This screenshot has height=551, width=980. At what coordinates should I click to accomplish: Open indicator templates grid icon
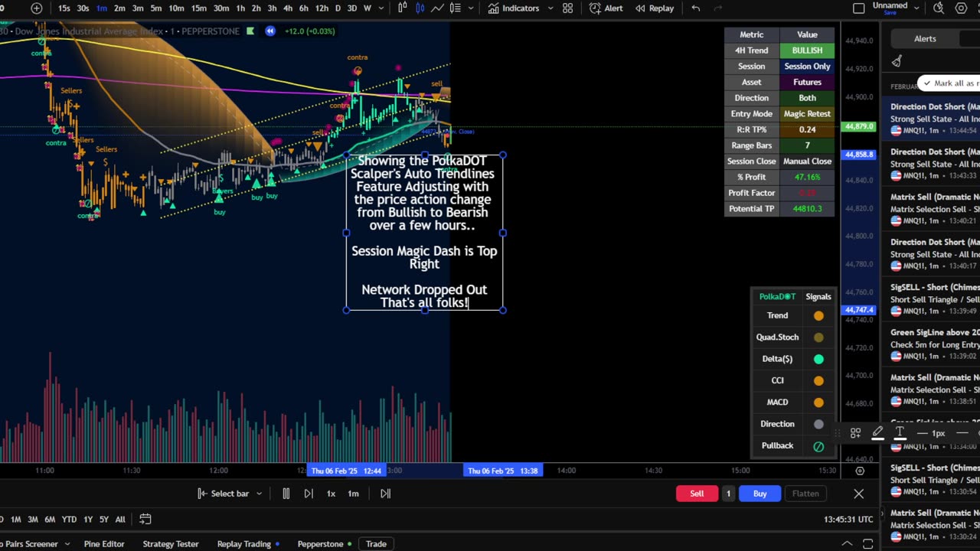click(x=568, y=8)
